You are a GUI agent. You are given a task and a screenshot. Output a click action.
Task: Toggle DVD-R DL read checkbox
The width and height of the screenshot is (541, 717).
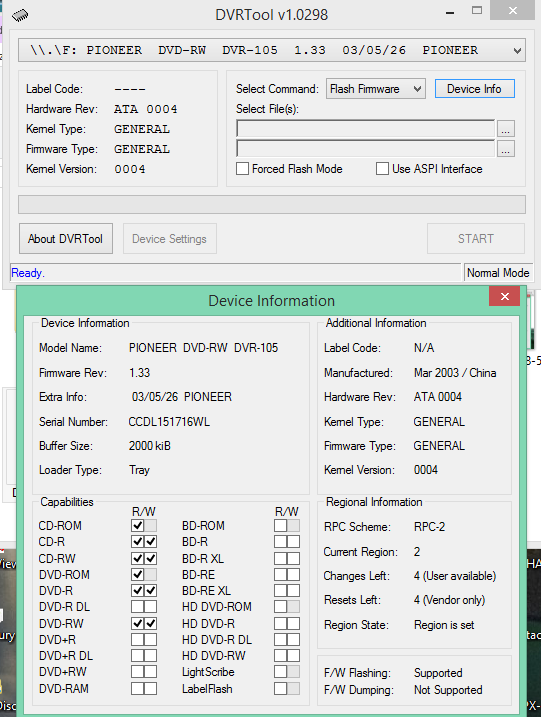[138, 607]
